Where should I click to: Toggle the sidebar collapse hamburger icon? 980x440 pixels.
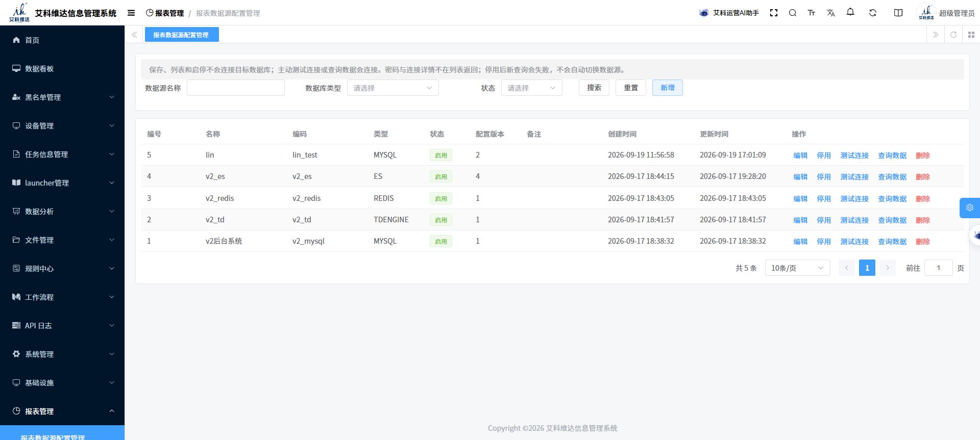tap(131, 13)
